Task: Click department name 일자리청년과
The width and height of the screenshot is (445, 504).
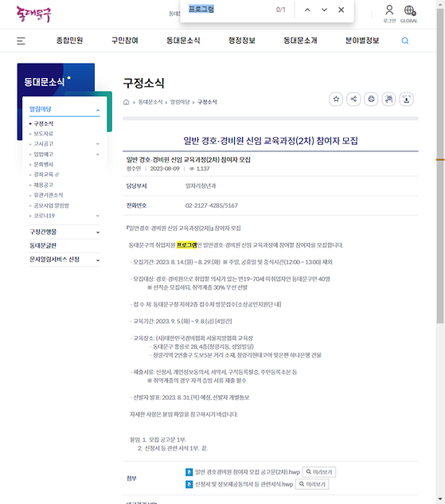Action: tap(201, 186)
